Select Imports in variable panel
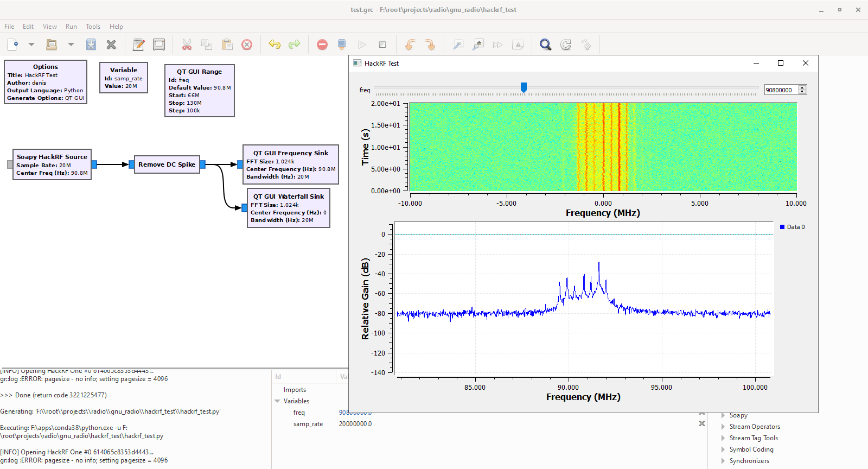Screen dimensions: 868x469 pos(295,390)
